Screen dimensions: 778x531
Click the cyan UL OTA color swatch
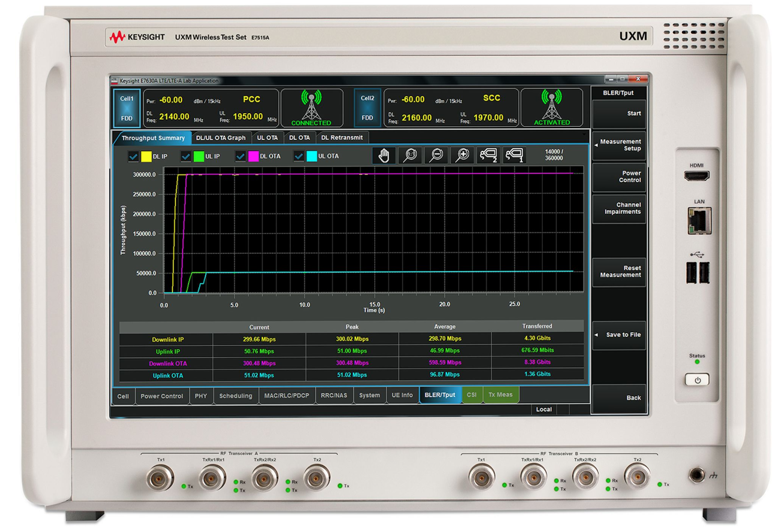click(311, 156)
